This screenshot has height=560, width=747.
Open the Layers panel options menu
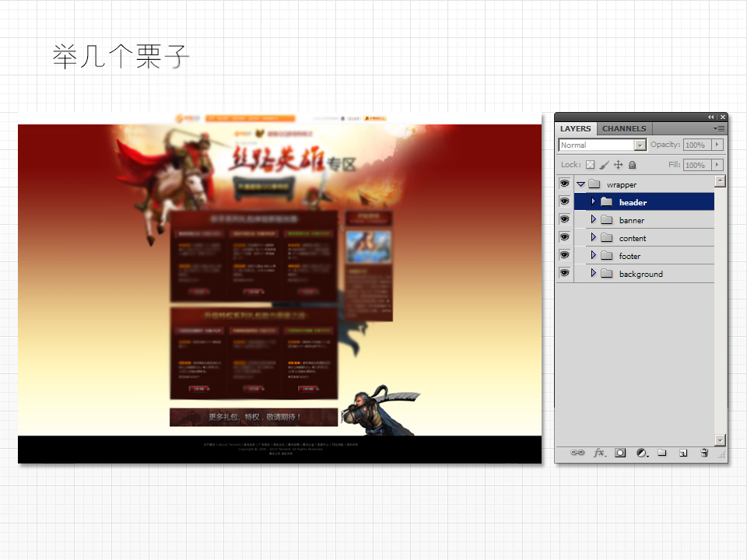click(719, 128)
